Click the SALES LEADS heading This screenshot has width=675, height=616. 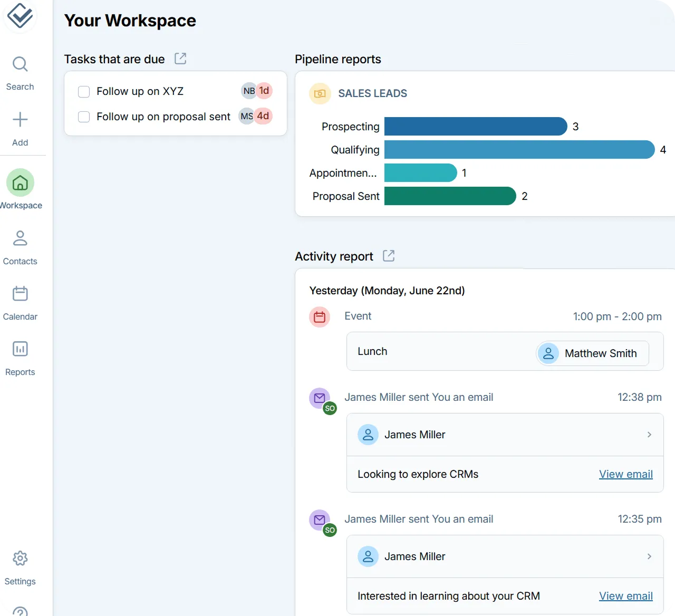click(x=372, y=93)
